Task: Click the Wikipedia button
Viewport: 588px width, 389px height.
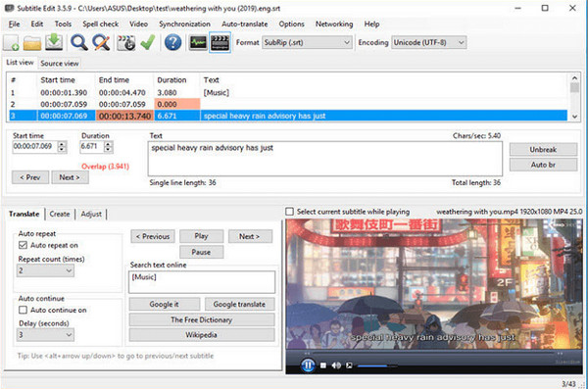Action: tap(202, 335)
